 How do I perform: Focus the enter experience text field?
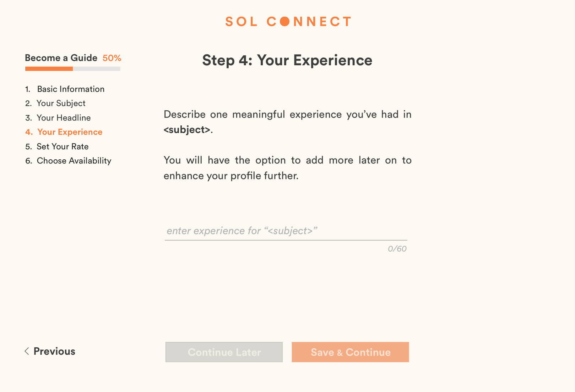click(x=286, y=231)
